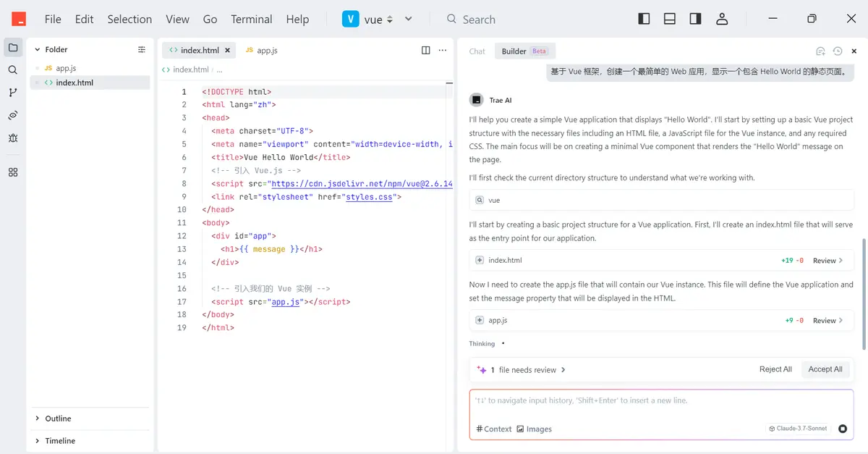The image size is (868, 454).
Task: Toggle the bottom panel layout icon
Action: tap(670, 19)
